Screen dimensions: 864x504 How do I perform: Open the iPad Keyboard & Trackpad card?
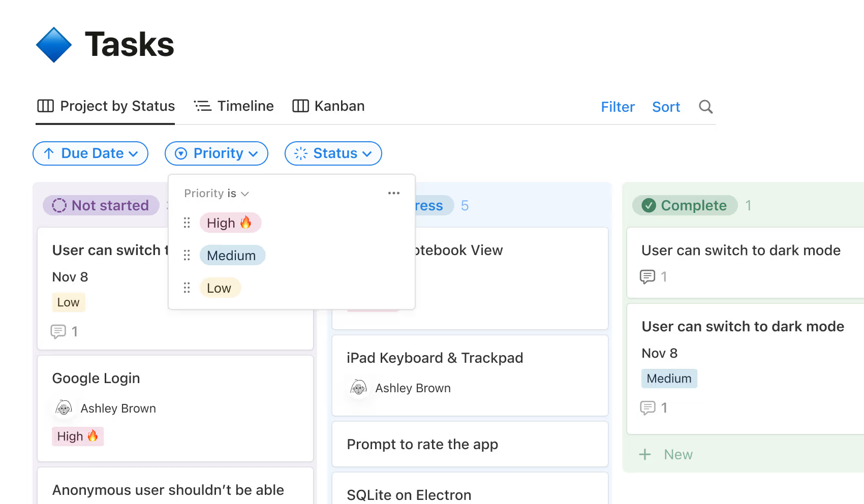click(435, 358)
